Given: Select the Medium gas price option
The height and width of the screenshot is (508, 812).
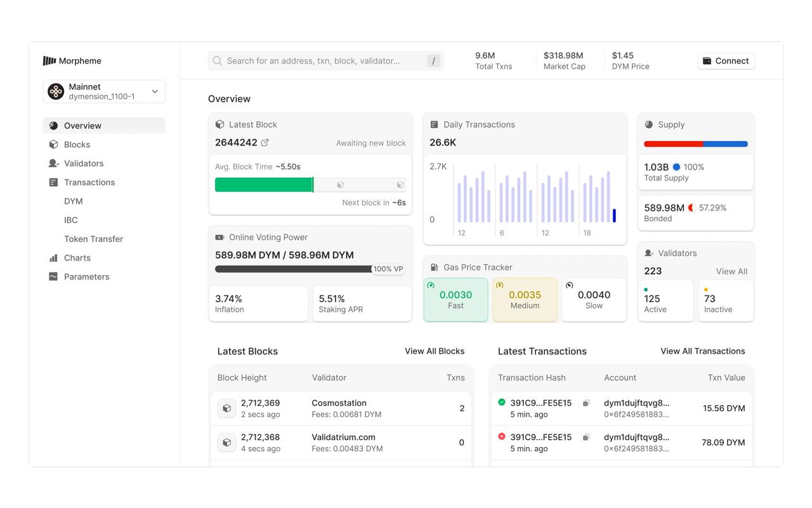Looking at the screenshot, I should click(x=525, y=300).
